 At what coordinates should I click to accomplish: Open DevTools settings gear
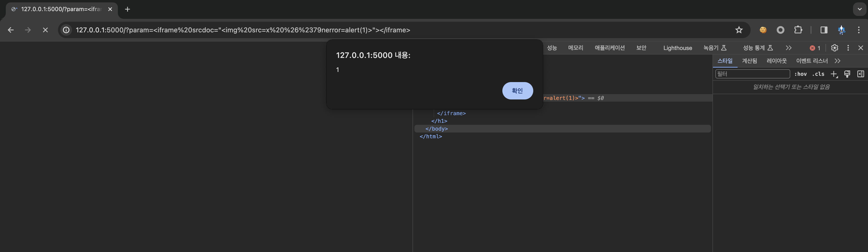pos(834,48)
